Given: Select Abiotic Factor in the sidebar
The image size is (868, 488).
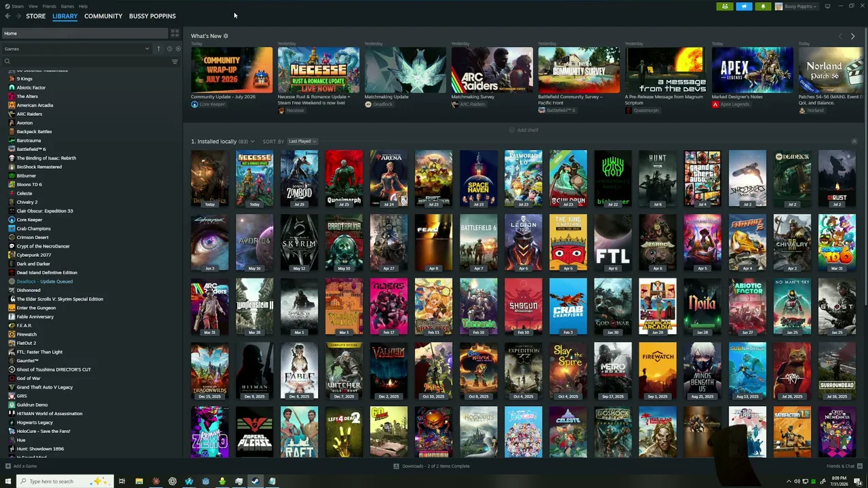Looking at the screenshot, I should pos(31,87).
